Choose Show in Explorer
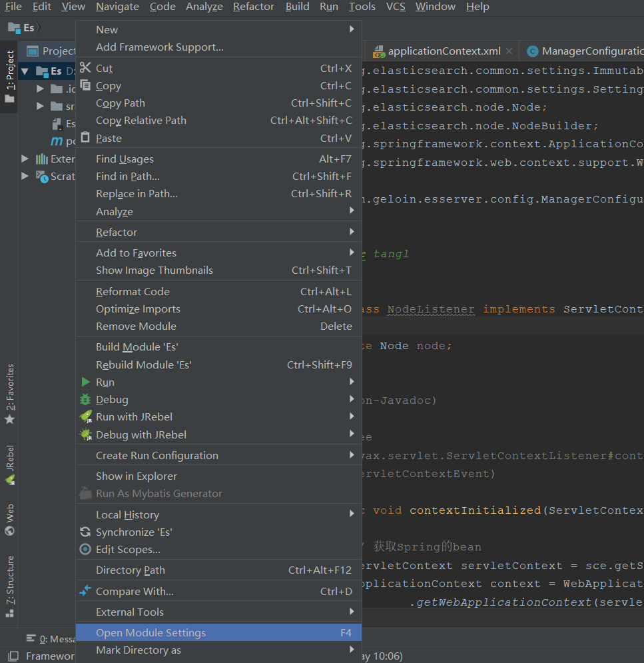Viewport: 644px width, 663px height. pos(218,476)
